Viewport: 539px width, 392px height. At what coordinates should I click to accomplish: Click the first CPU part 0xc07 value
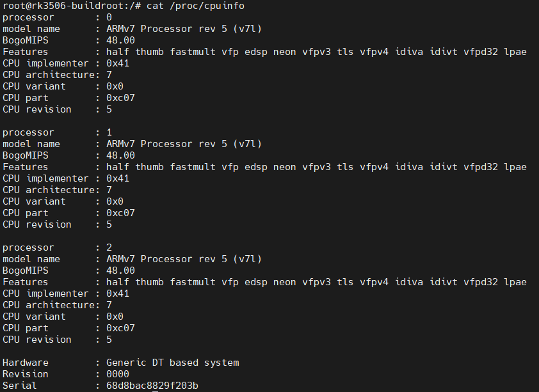pos(120,98)
